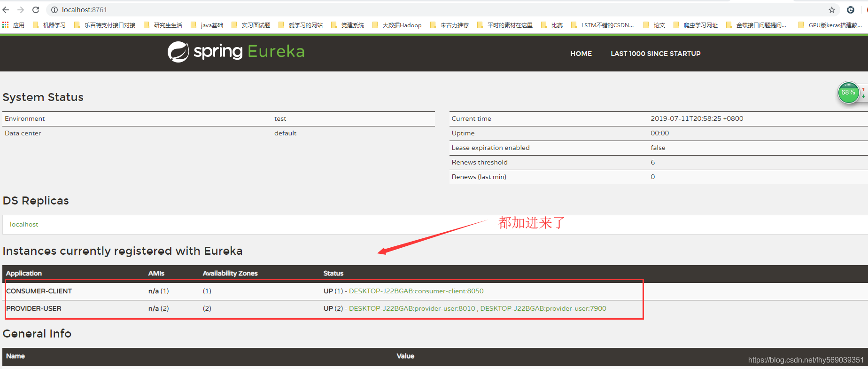Screen dimensions: 868x369
Task: Go to the HOME nav item
Action: pos(581,54)
